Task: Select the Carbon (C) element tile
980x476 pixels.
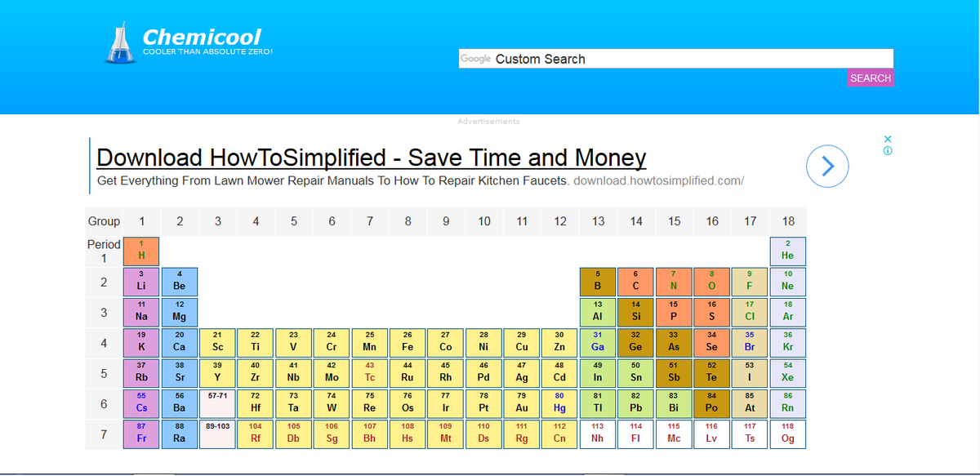Action: click(x=636, y=282)
